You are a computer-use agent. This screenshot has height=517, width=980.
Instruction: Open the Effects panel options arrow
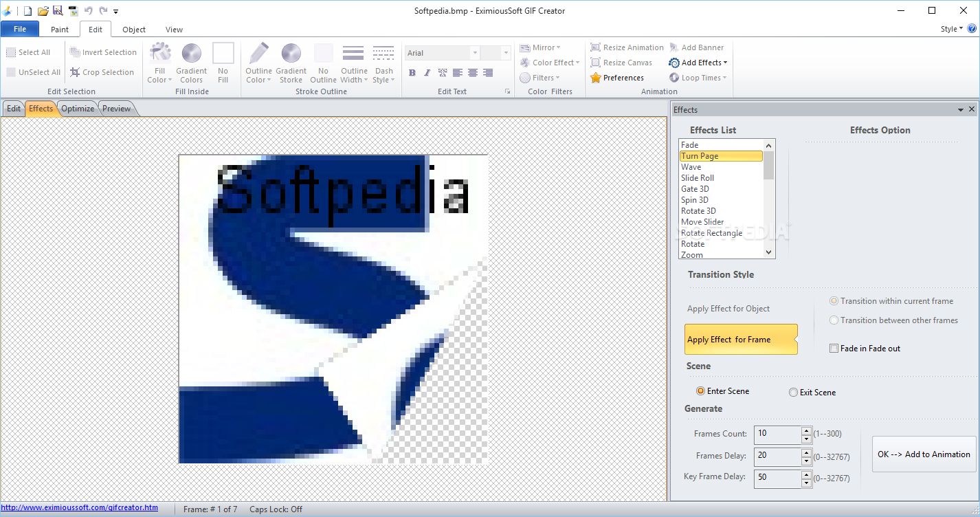961,110
